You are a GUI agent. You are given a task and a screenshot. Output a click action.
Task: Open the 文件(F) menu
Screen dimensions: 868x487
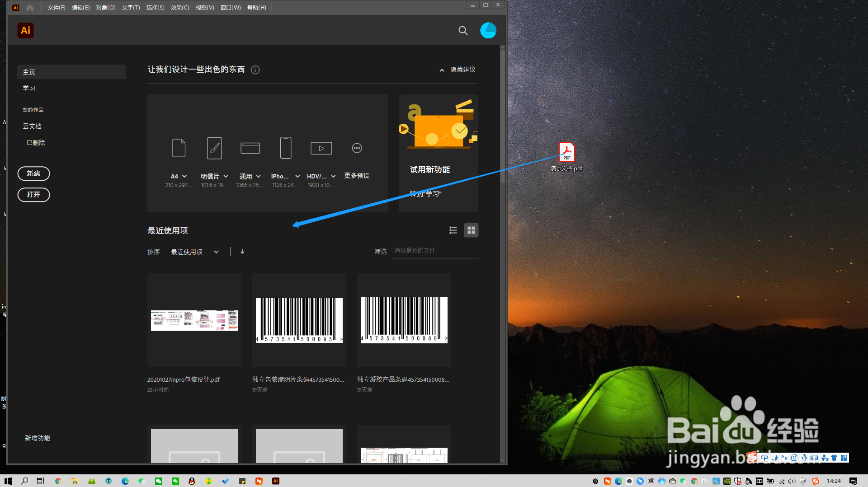click(x=57, y=8)
